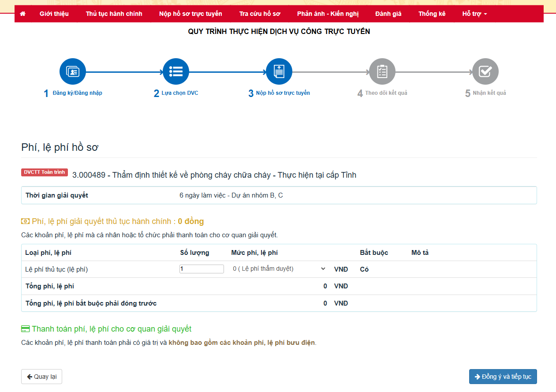
Task: Click the Số lượng quantity input field
Action: click(x=202, y=269)
